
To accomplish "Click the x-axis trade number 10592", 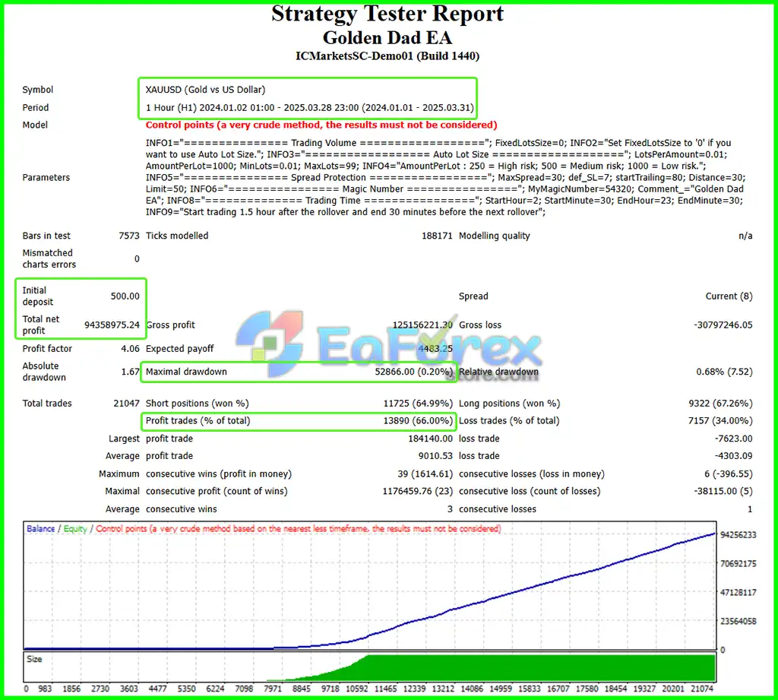I will (357, 689).
